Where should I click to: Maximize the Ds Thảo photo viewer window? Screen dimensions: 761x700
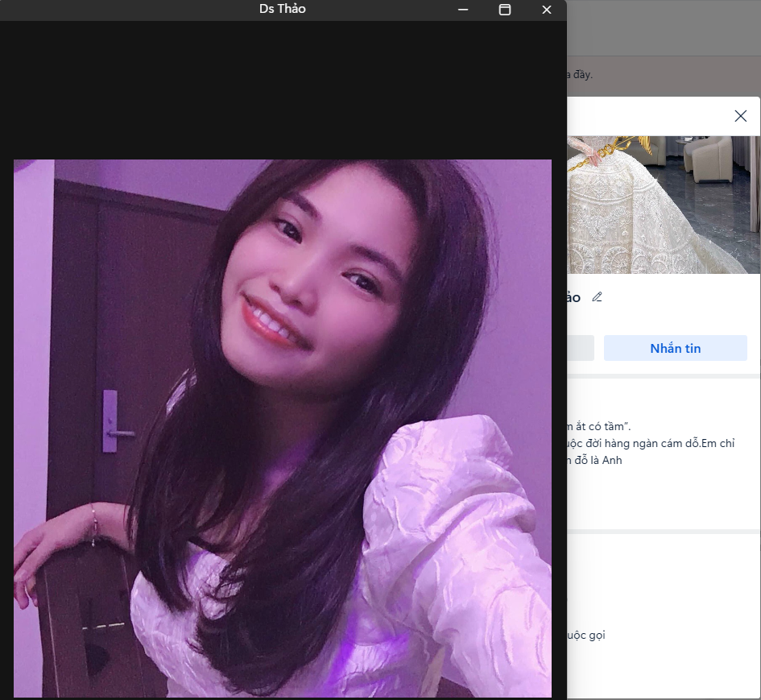(x=505, y=10)
